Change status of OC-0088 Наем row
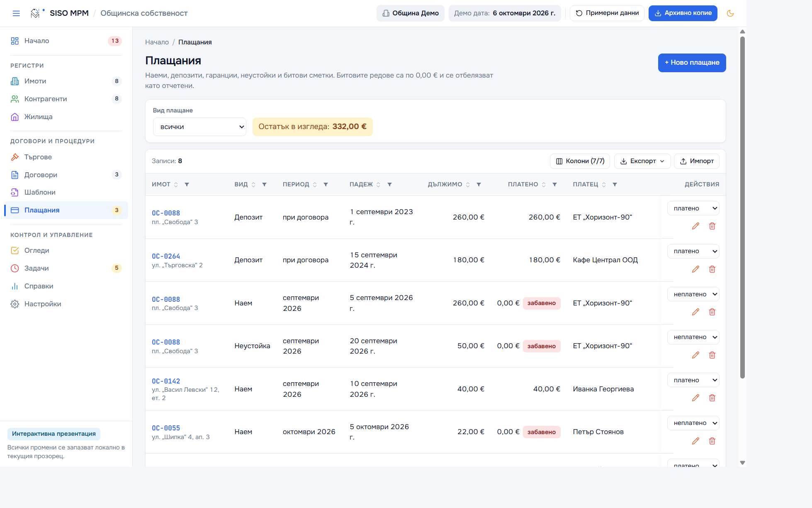Screen dimensions: 812x508 pos(693,294)
